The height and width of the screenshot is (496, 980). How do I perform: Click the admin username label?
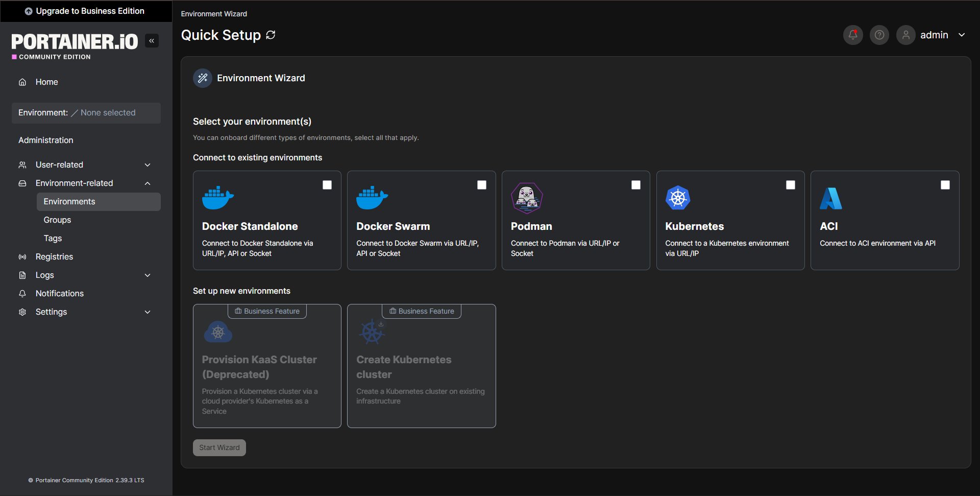tap(934, 35)
